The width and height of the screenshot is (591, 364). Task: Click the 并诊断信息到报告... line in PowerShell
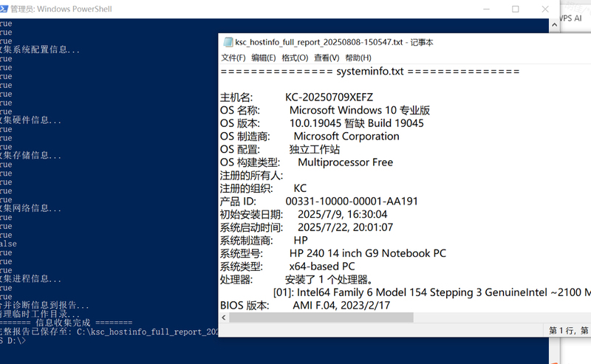(x=44, y=305)
